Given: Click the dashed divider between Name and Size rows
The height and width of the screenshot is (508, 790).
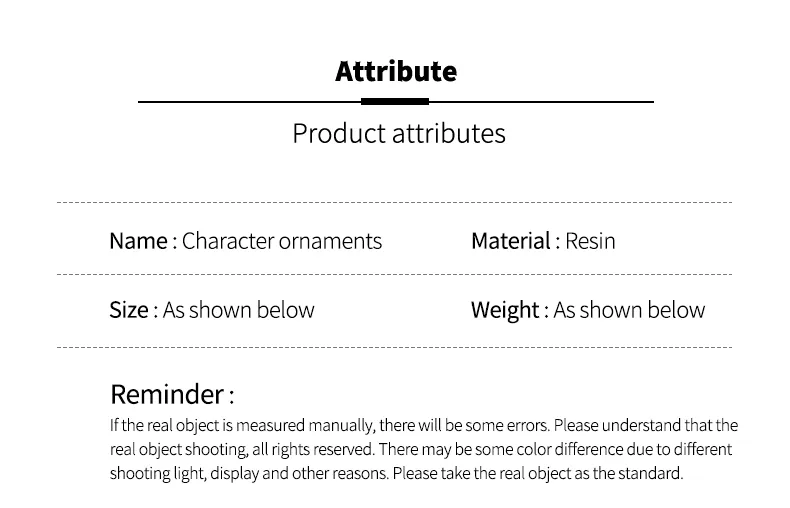Looking at the screenshot, I should pyautogui.click(x=395, y=273).
